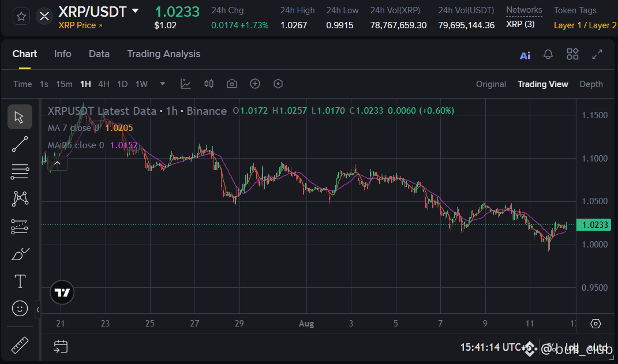The height and width of the screenshot is (364, 618).
Task: Click the 24h High value 1.0267
Action: point(293,25)
